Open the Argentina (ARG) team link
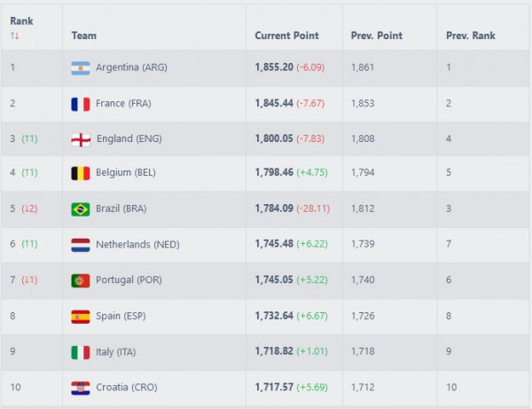Viewport: 532px width, 409px height. point(131,67)
